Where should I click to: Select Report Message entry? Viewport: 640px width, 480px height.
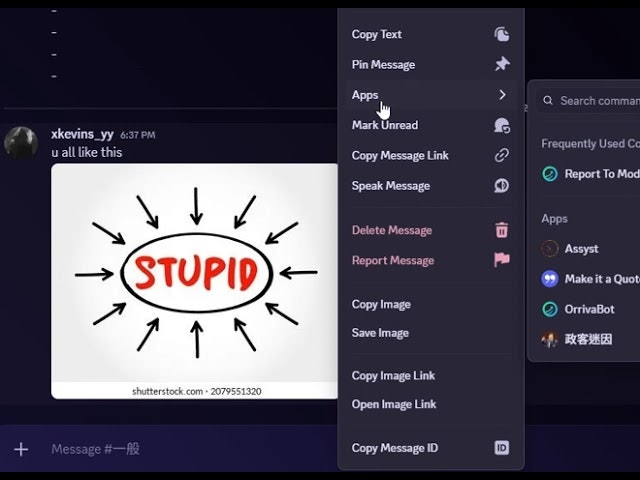point(431,260)
